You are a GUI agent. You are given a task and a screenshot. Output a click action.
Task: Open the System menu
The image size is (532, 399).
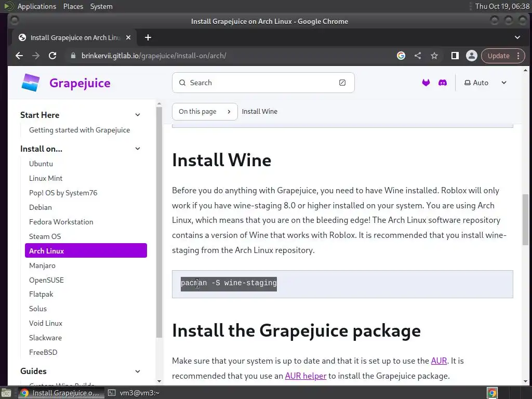[101, 6]
